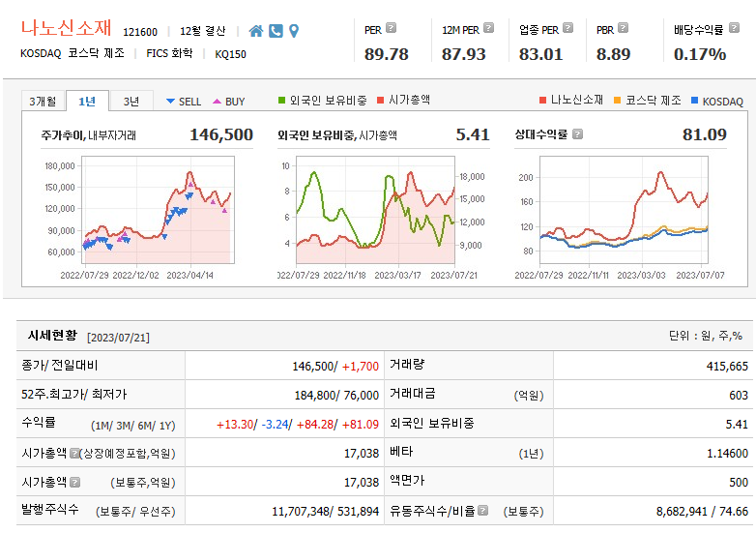Open help icon beside 시가총액 (보통주,억원)
The height and width of the screenshot is (533, 756).
click(74, 482)
